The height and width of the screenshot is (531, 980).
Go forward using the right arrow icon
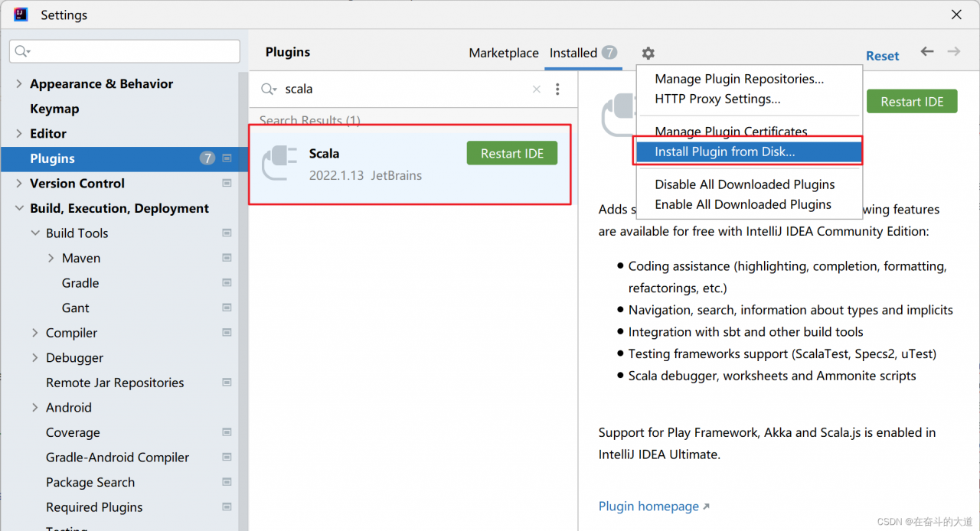click(954, 51)
